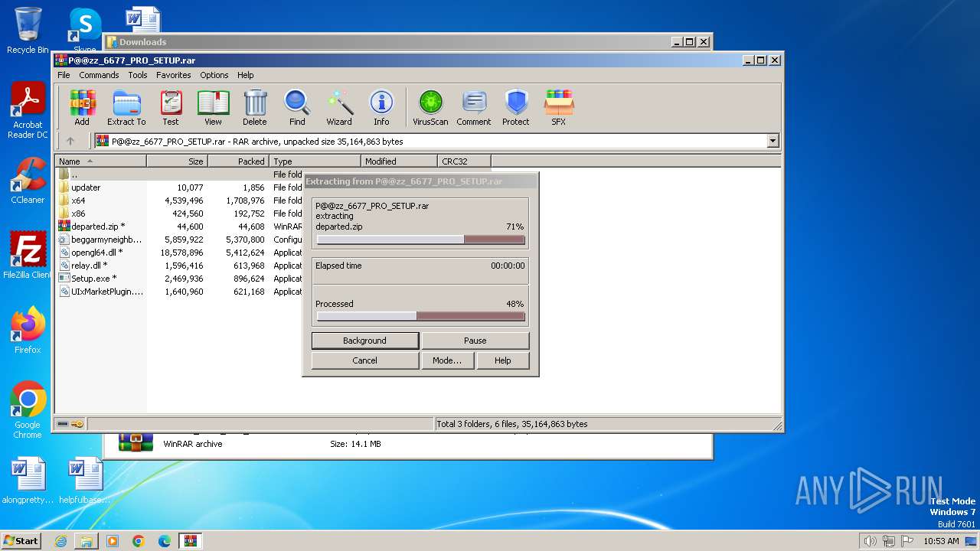980x551 pixels.
Task: Sort by the Packed column header
Action: point(239,161)
